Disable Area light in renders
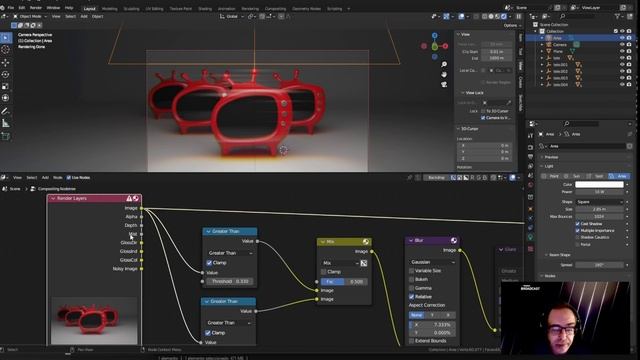The image size is (640, 360). pos(629,38)
